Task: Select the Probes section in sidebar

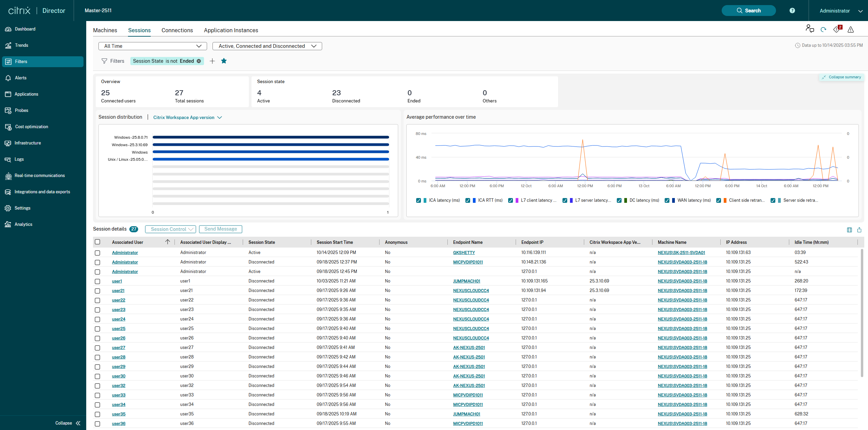Action: coord(21,110)
